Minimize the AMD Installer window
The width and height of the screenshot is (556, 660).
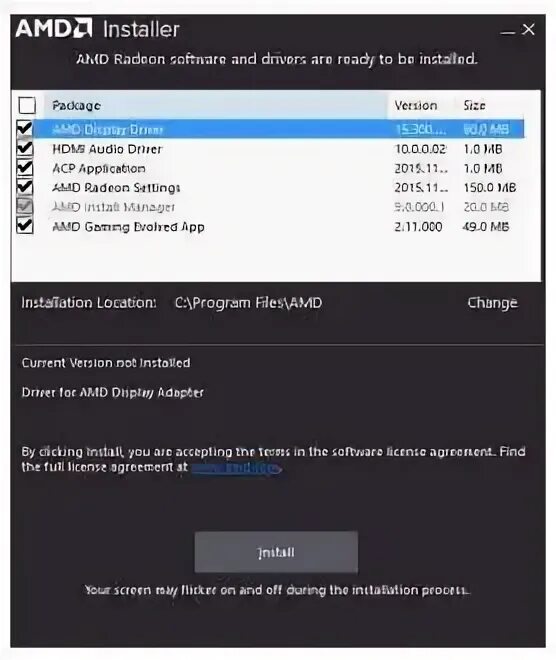coord(508,32)
